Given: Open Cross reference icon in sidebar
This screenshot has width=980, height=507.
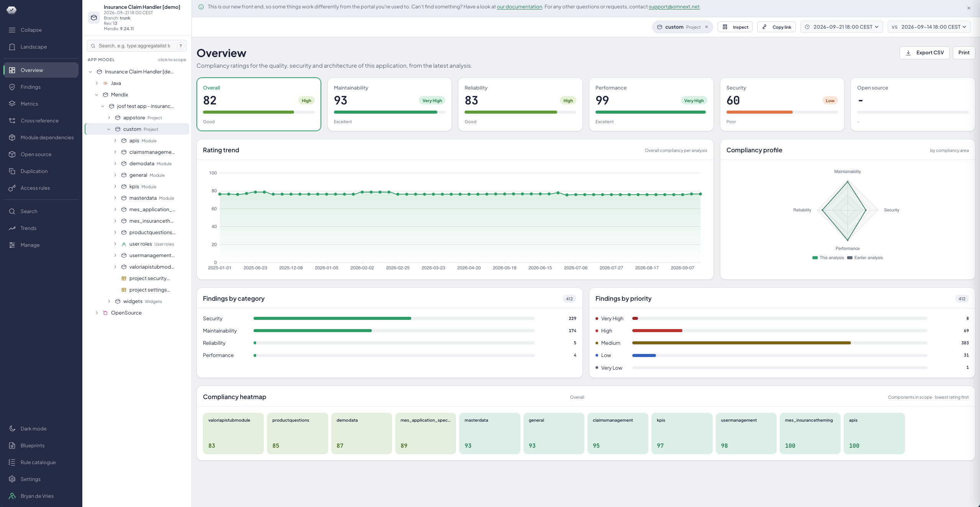Looking at the screenshot, I should pos(12,121).
